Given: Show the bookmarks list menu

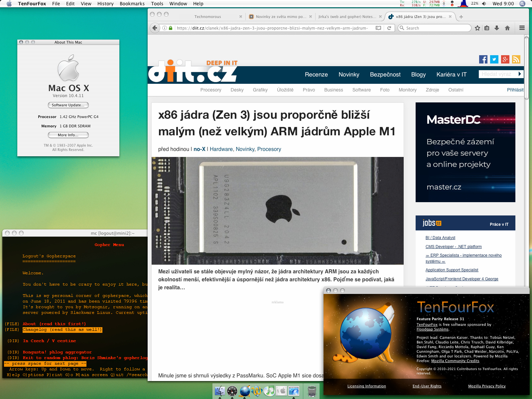Looking at the screenshot, I should [487, 28].
